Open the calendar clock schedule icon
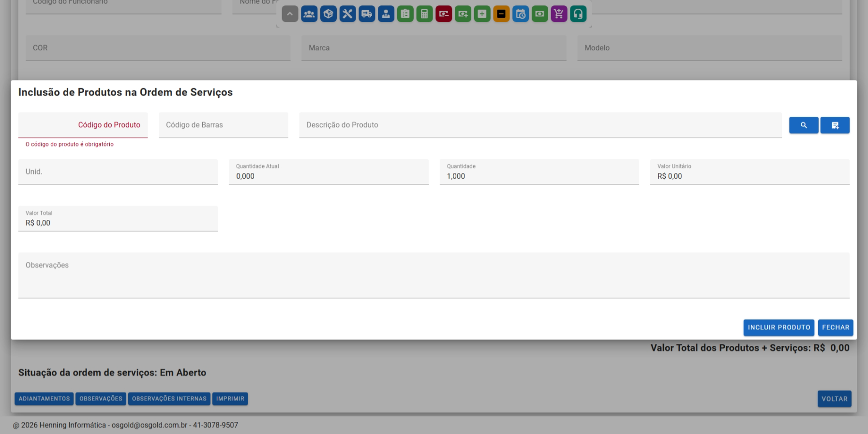 [x=521, y=14]
